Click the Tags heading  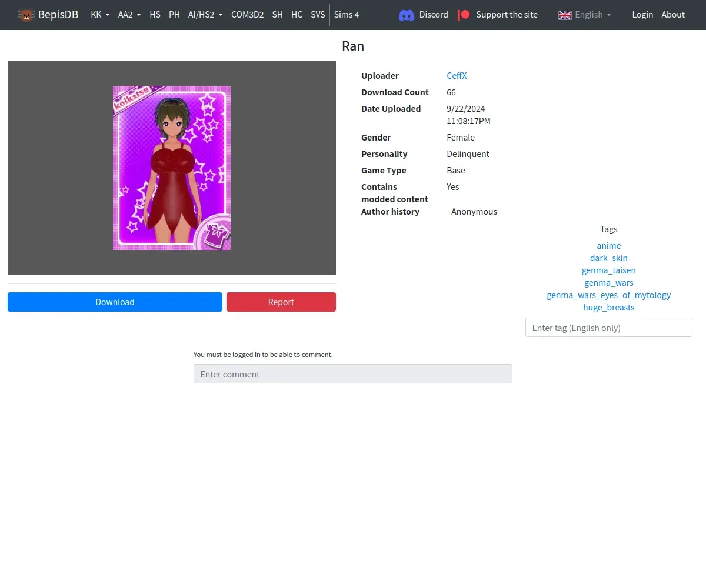pos(609,229)
